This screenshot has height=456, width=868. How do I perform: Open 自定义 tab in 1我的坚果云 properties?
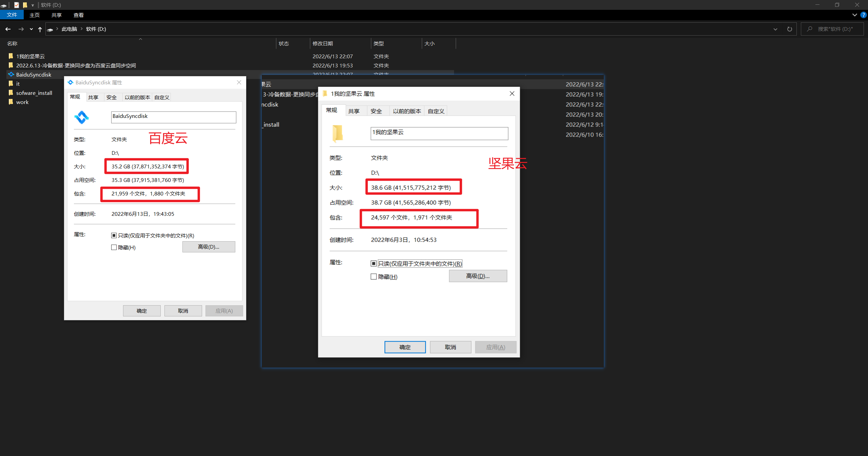(x=436, y=111)
